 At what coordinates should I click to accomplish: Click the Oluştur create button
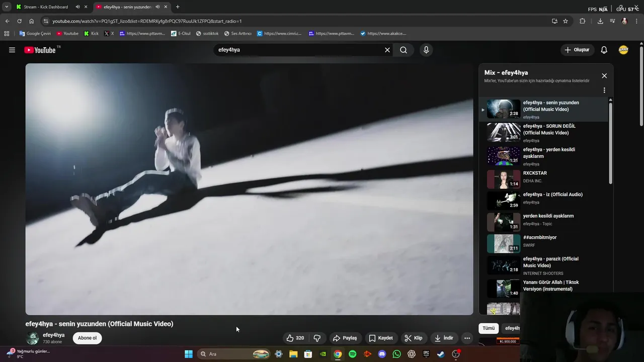[577, 50]
